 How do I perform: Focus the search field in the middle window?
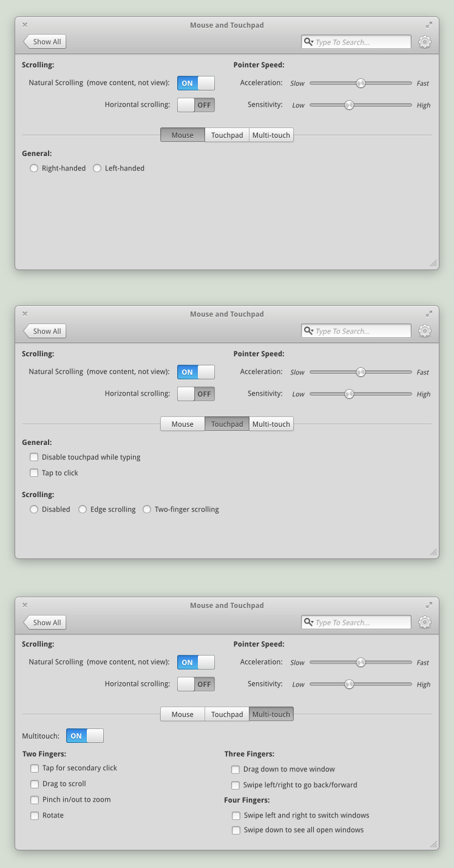tap(356, 331)
